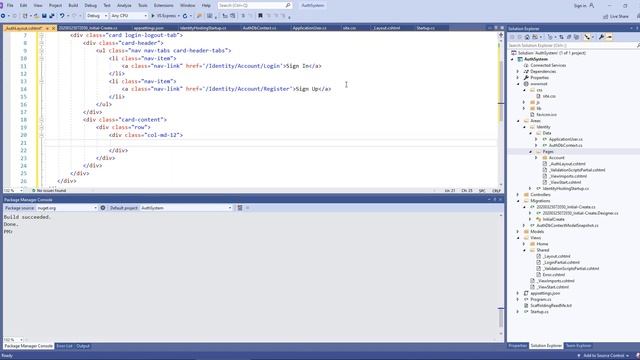Open the Tools menu
The image size is (640, 360).
point(142,6)
